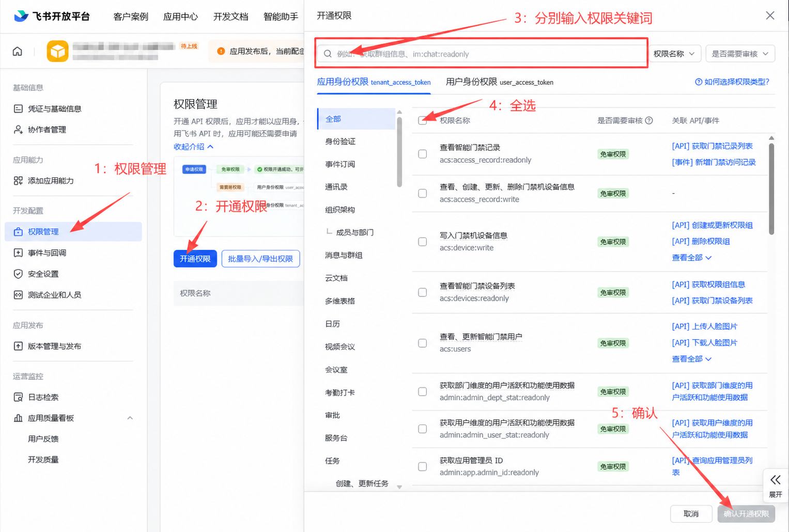
Task: Click the help icon beside 是否需要审核 header
Action: [649, 120]
